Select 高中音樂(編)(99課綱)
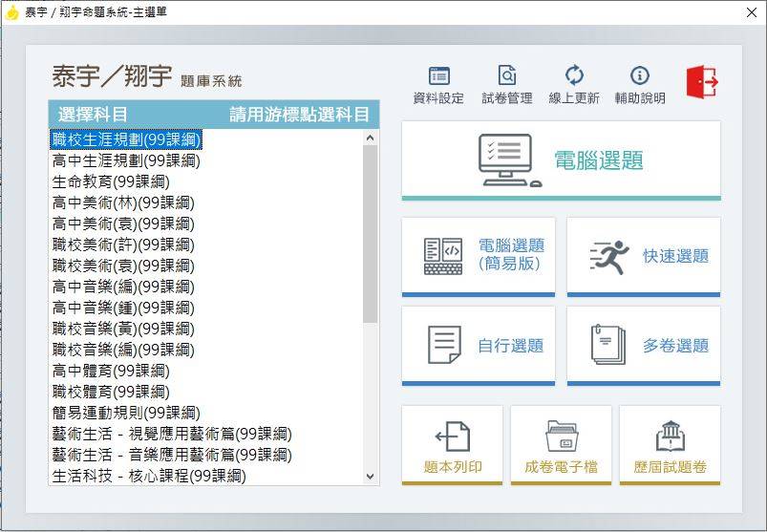This screenshot has width=767, height=532. point(123,287)
